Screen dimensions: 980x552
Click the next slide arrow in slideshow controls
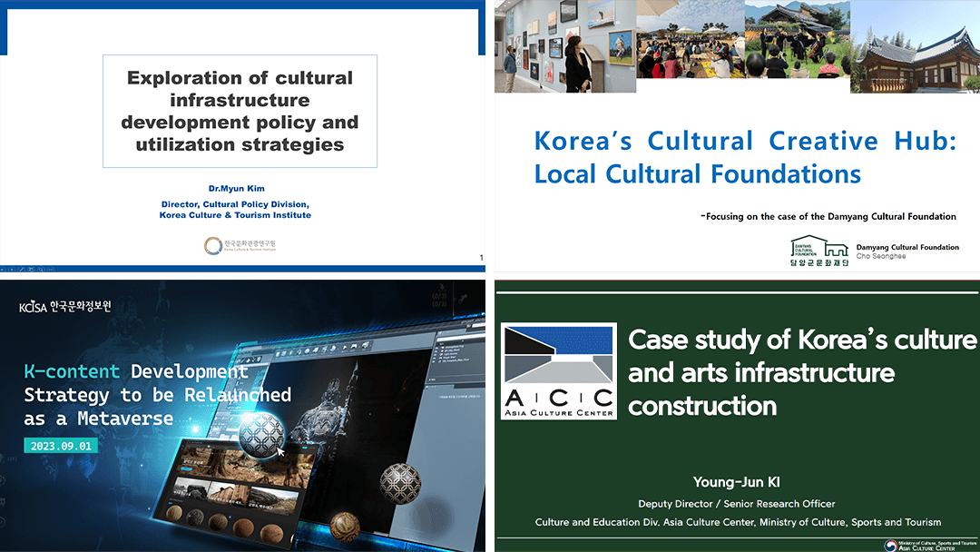point(12,269)
